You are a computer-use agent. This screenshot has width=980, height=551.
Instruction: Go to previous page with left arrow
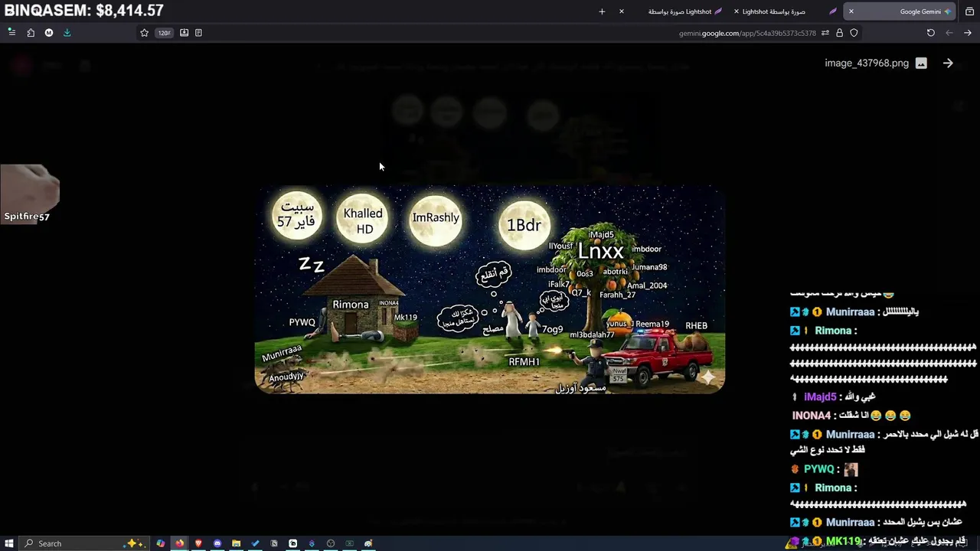949,33
